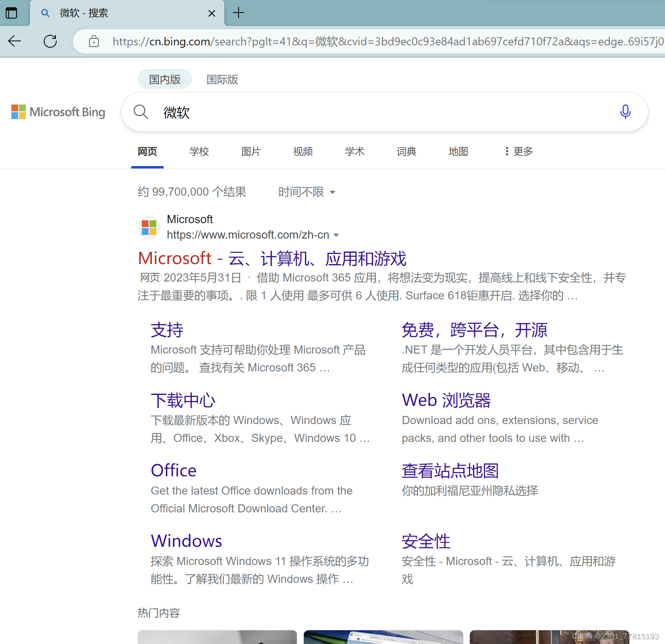Screen dimensions: 665x644
Task: Go back with the browser back arrow
Action: point(15,41)
